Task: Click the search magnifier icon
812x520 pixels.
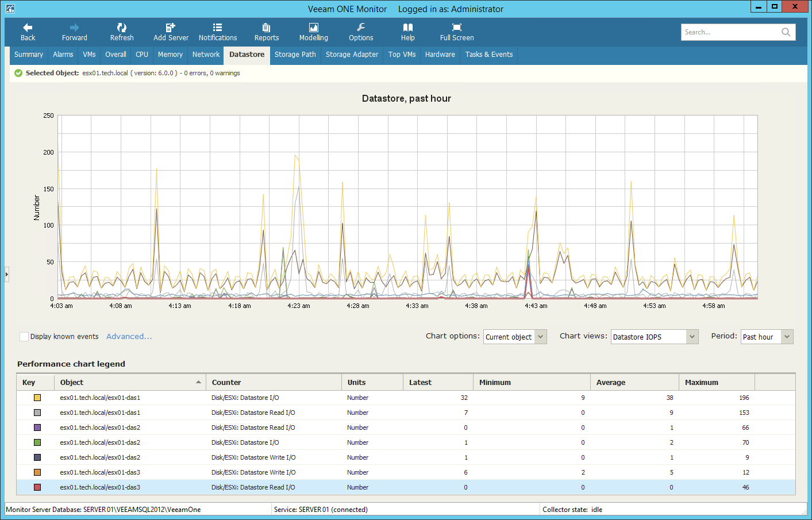Action: 786,32
